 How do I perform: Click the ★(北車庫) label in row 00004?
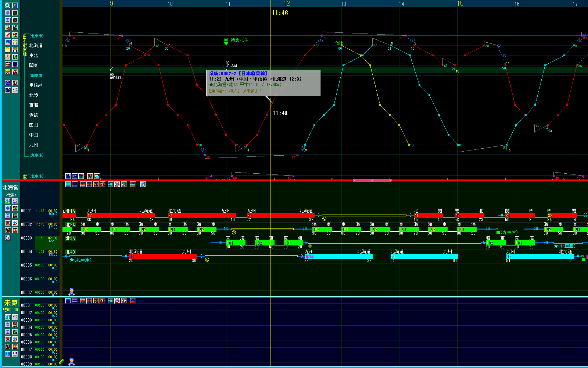coord(80,260)
